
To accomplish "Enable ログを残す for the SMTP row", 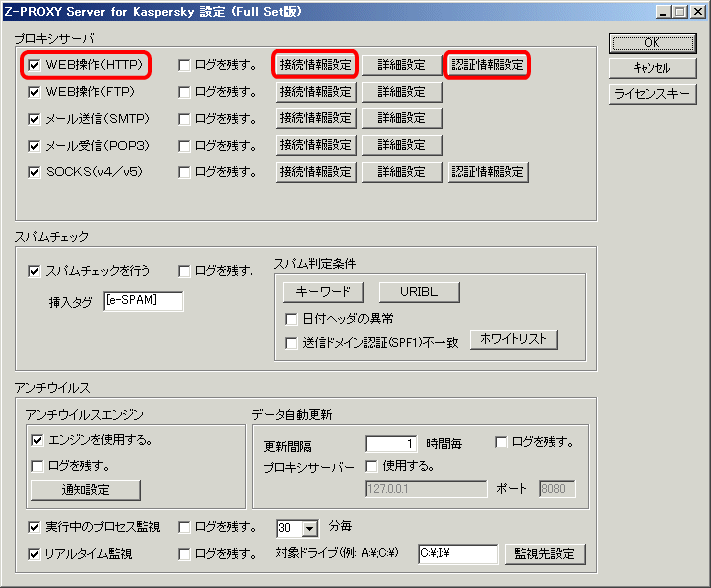I will 184,119.
